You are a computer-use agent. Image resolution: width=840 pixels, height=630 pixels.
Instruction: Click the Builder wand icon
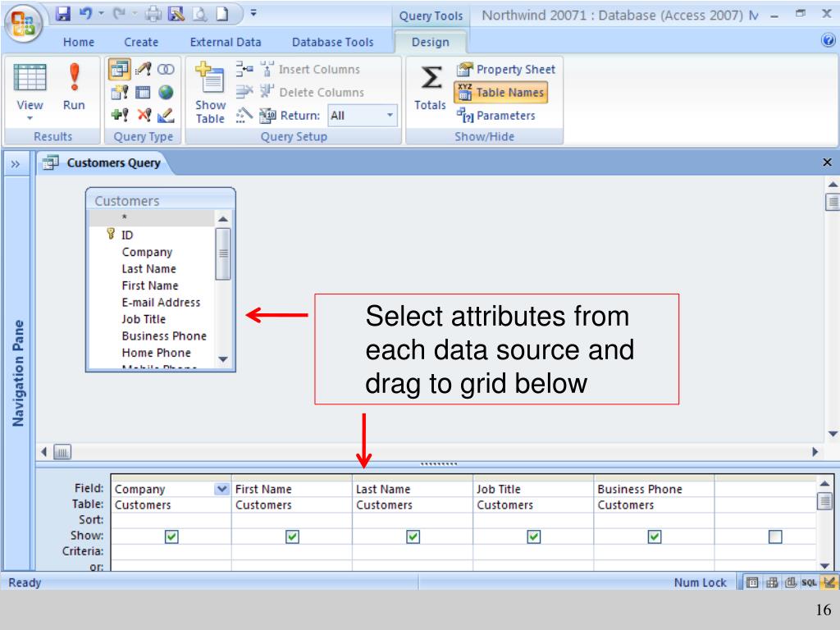244,115
